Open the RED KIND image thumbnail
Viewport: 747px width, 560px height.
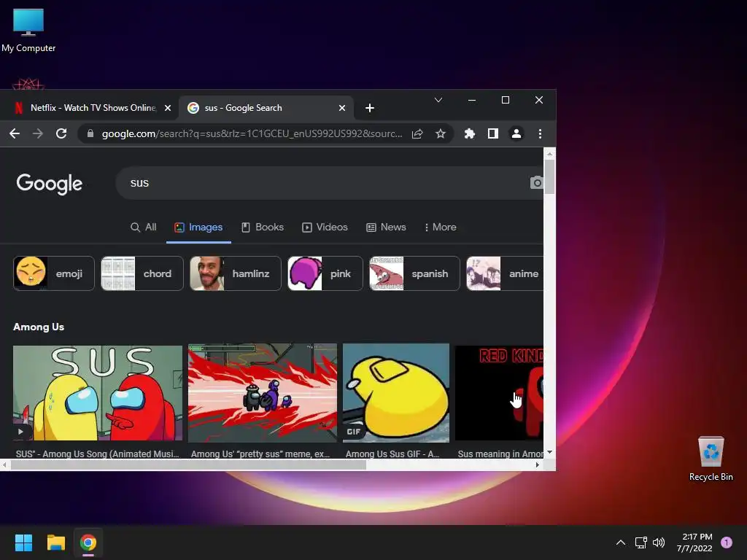coord(499,393)
